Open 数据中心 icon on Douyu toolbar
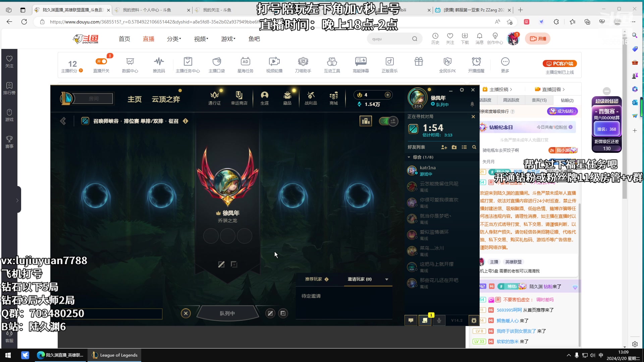Viewport: 644px width, 362px height. [x=130, y=65]
